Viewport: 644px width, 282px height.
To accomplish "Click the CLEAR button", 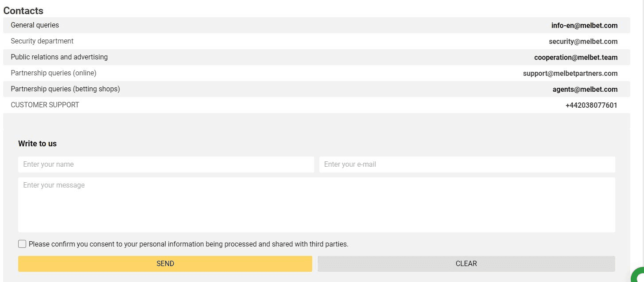I will click(x=466, y=264).
